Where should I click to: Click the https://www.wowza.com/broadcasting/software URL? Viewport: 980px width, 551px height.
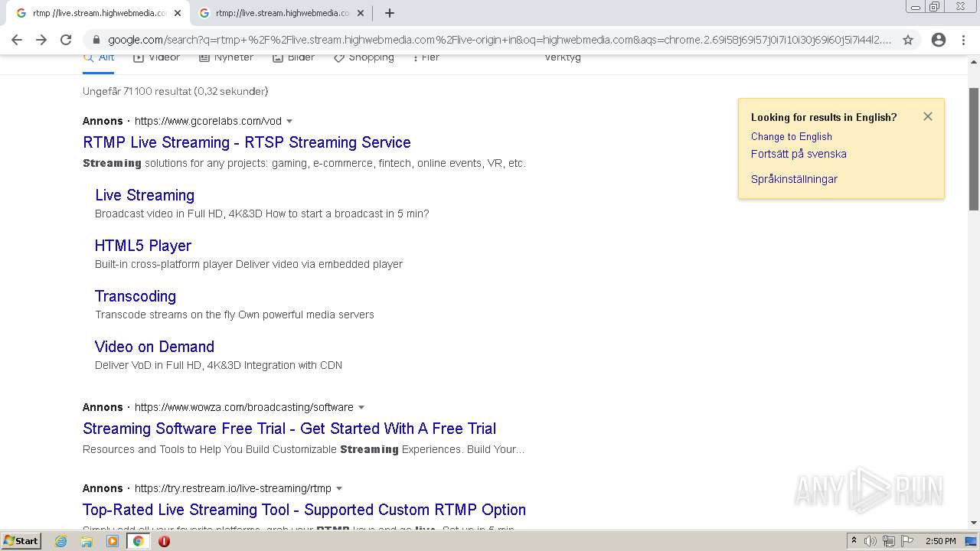[244, 407]
